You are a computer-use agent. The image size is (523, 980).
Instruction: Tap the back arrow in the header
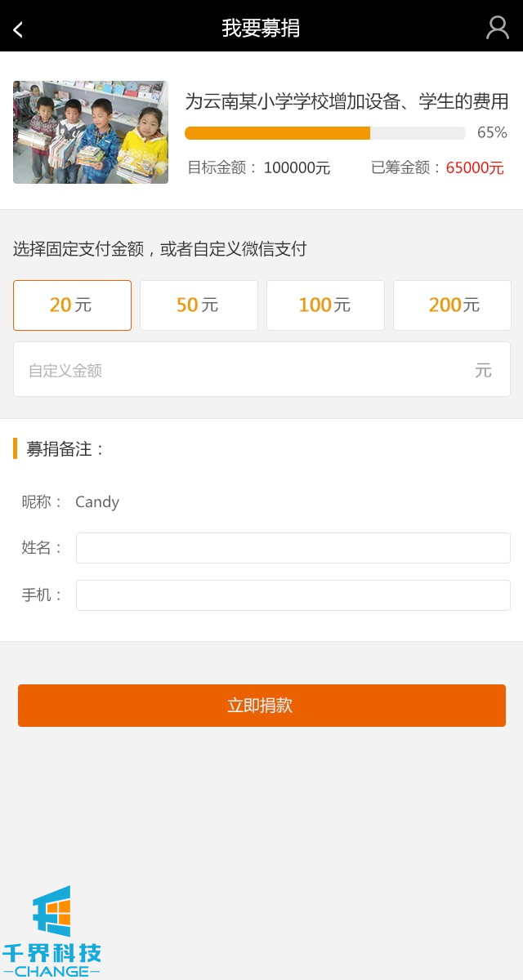point(18,29)
